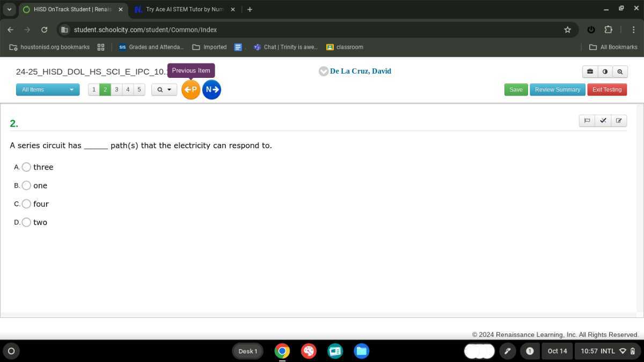Flag this question for review

pyautogui.click(x=587, y=121)
